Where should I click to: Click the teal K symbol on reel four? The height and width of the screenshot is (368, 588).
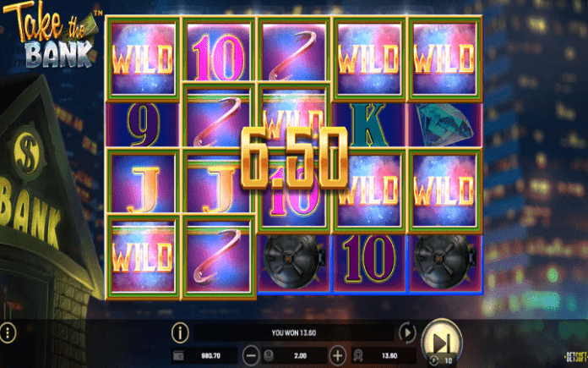[369, 125]
